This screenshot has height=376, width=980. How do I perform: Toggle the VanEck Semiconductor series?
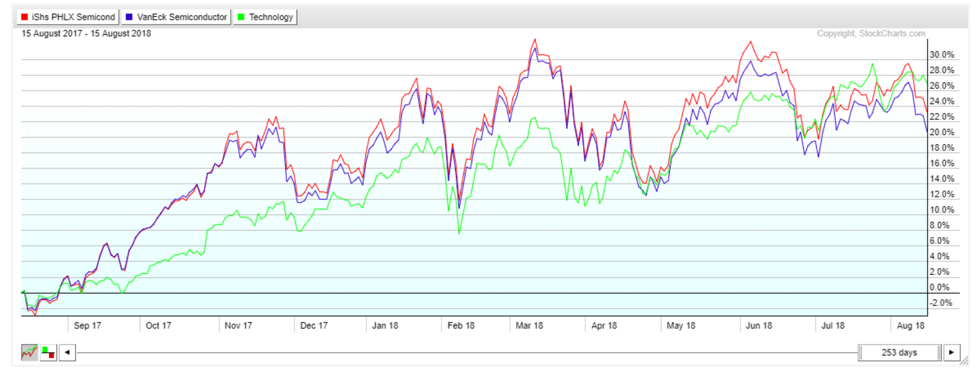[176, 17]
